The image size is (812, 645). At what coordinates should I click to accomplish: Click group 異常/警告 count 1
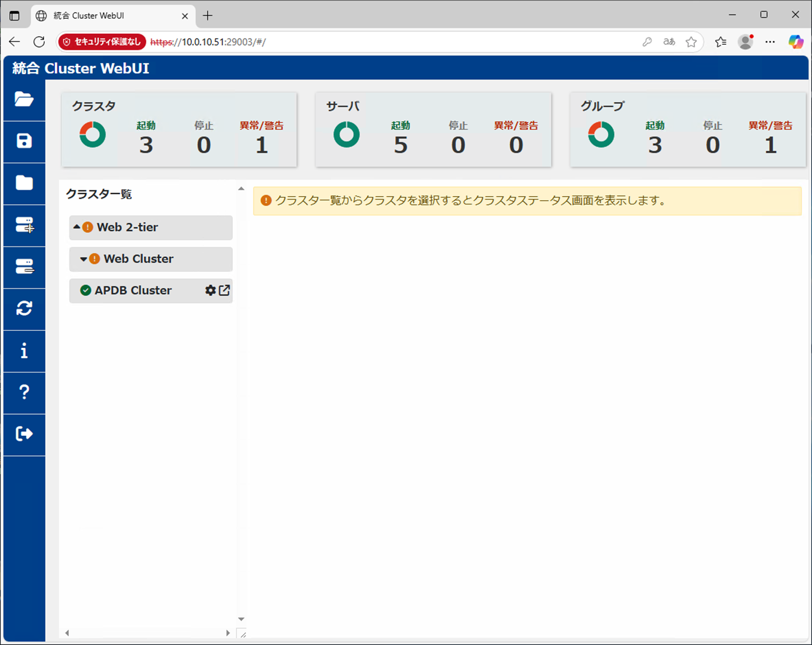771,145
